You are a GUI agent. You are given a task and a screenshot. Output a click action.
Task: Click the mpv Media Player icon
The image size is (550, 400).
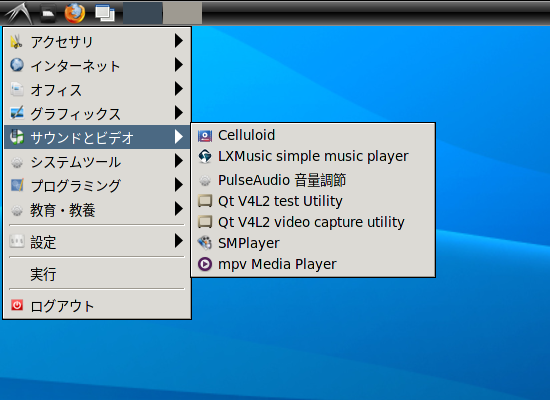click(205, 264)
